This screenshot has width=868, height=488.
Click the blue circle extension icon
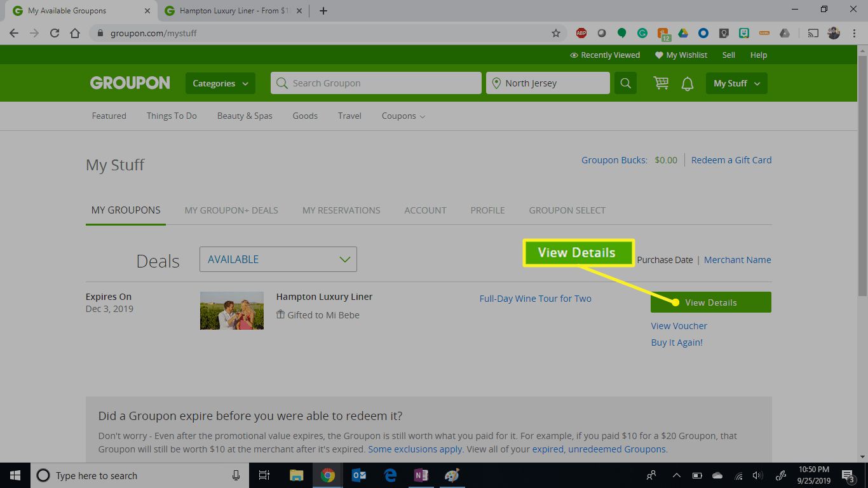(703, 33)
